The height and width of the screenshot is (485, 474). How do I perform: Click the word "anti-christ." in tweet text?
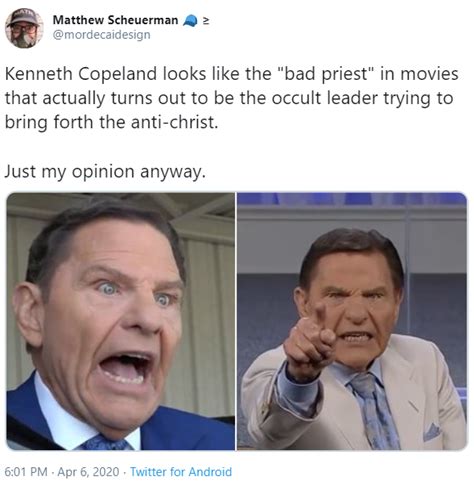click(x=174, y=122)
